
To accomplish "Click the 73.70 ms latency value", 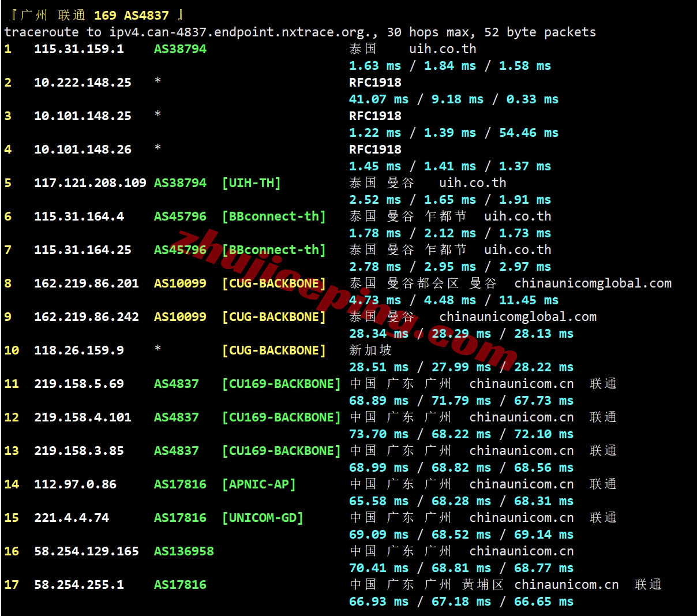I will click(379, 434).
